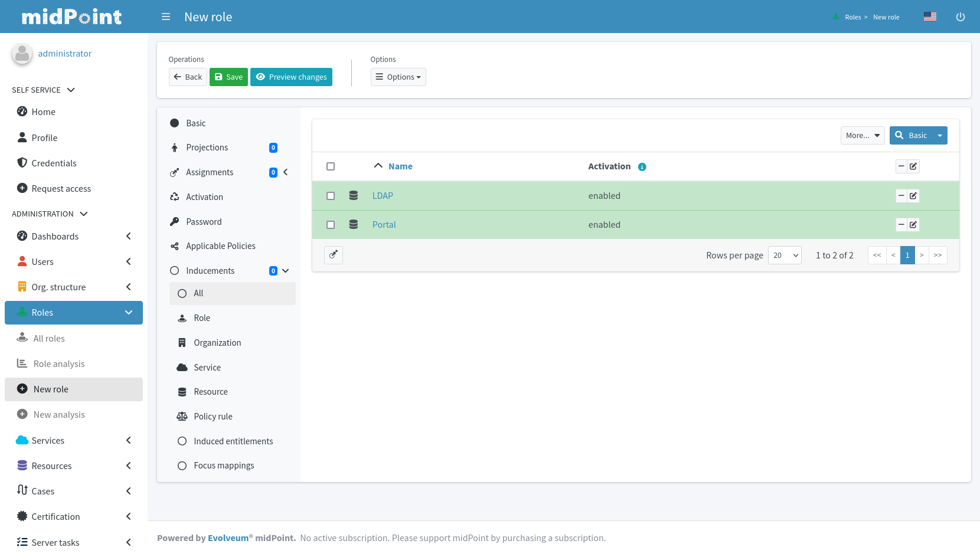Screen dimensions: 980x557
Task: Open the More... search dropdown
Action: click(862, 136)
